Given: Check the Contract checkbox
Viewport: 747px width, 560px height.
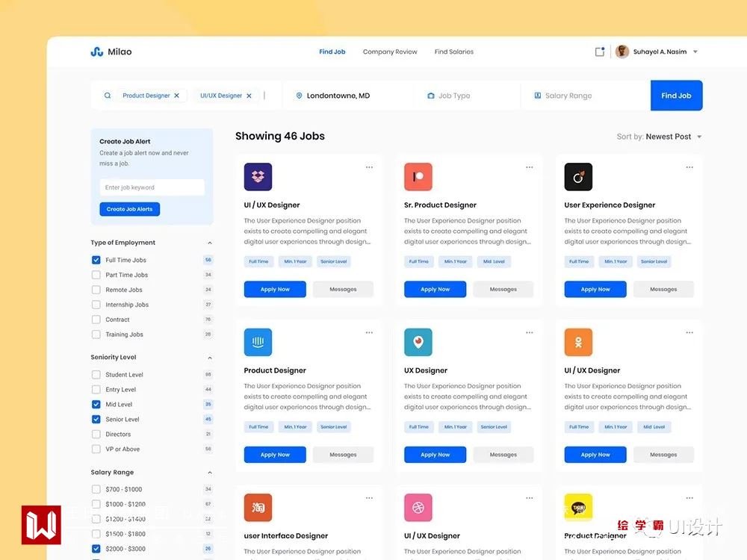Looking at the screenshot, I should coord(96,320).
